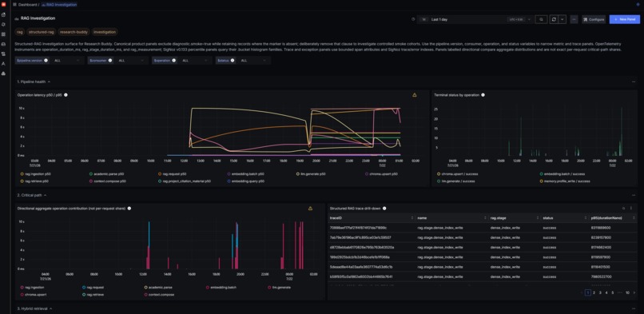Screen dimensions: 644x314
Task: Click info icon of $operation variable
Action: (174, 61)
